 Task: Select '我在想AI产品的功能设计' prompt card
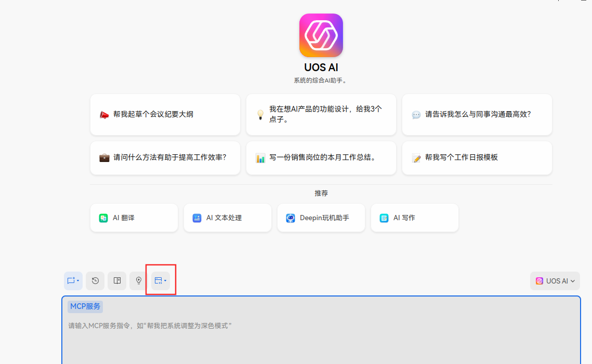321,114
